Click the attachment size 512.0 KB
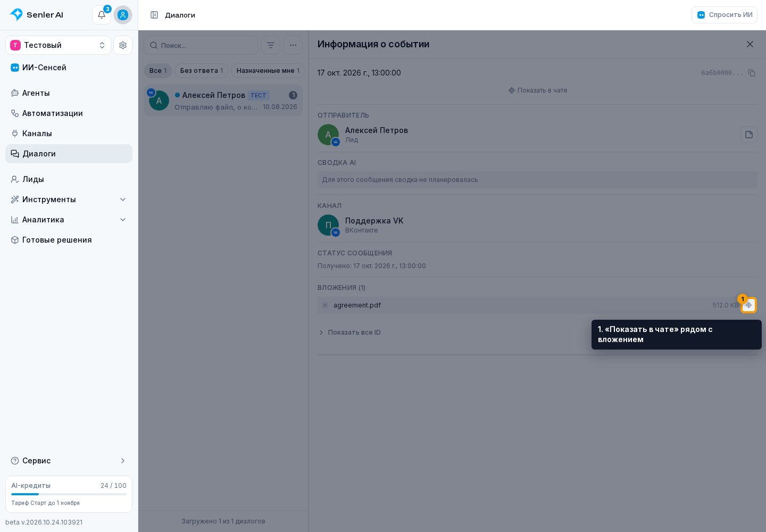The width and height of the screenshot is (766, 532). [x=726, y=305]
